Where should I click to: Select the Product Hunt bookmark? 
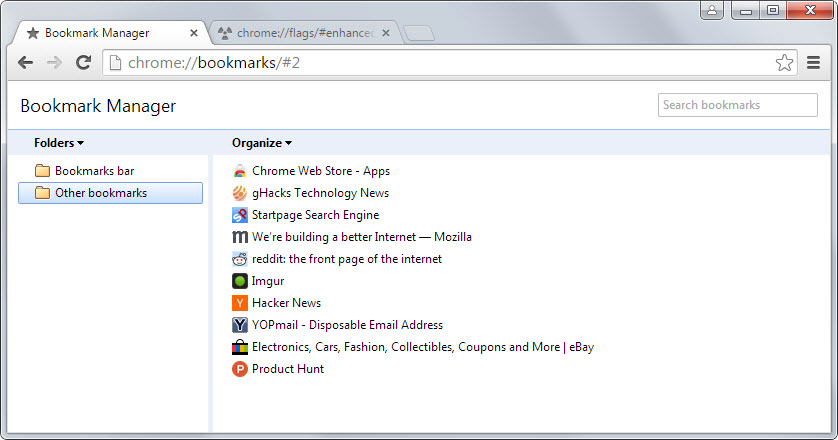pos(288,369)
